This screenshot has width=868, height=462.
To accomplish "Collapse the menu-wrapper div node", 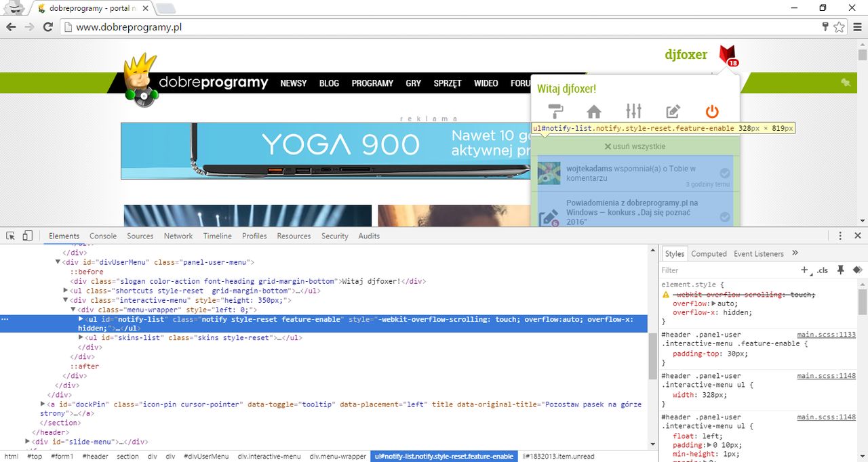I will tap(74, 310).
